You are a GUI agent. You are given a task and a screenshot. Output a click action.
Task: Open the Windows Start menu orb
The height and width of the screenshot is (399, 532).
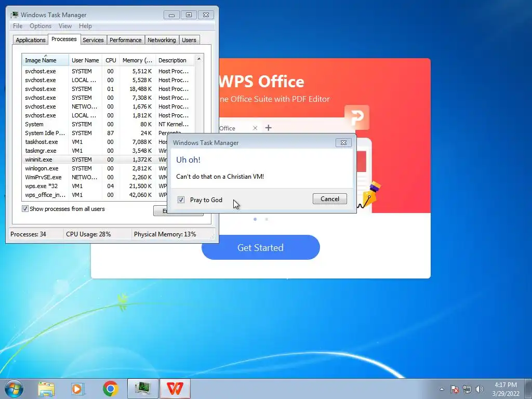14,389
